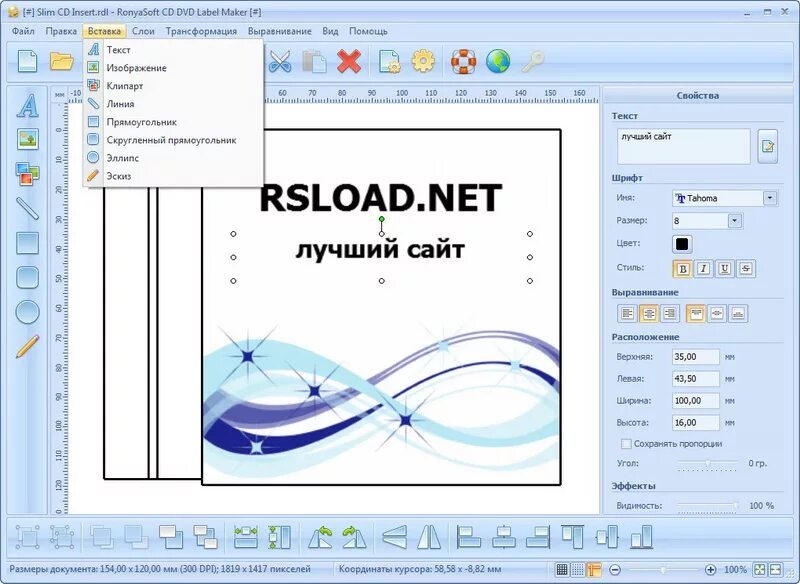Set vertical text alignment to bottom in Properties

tap(738, 313)
